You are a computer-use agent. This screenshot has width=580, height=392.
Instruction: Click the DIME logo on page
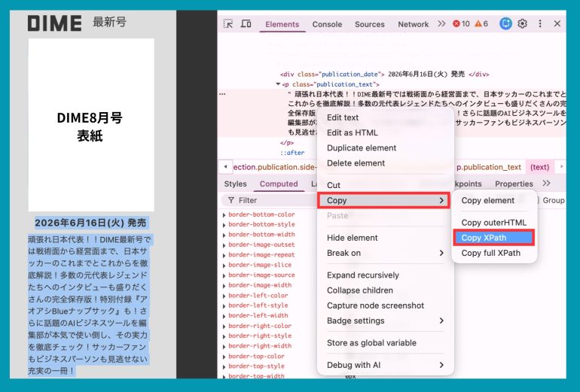55,23
